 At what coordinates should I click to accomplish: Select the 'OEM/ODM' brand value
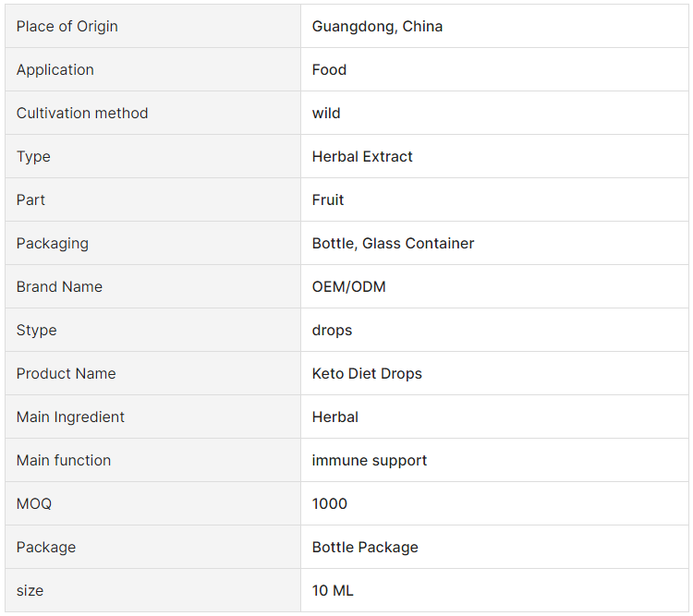[x=348, y=286]
